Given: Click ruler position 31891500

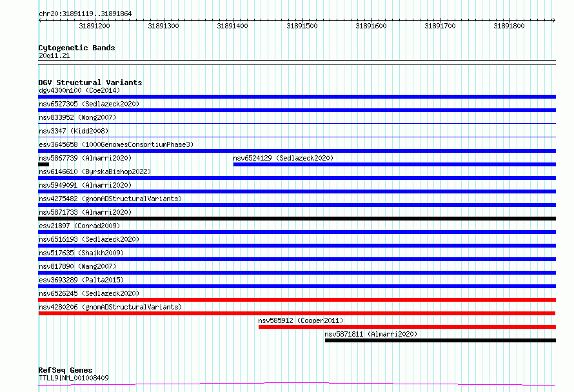Looking at the screenshot, I should [302, 26].
